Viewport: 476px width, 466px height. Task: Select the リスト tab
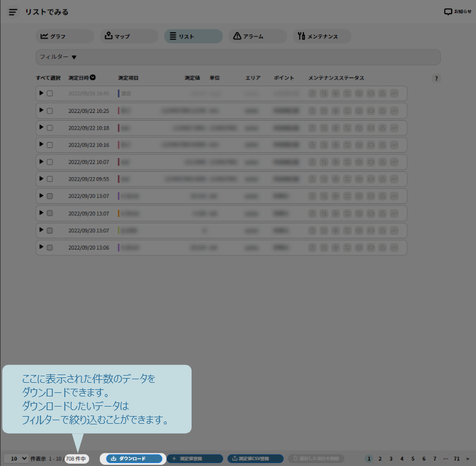[193, 36]
